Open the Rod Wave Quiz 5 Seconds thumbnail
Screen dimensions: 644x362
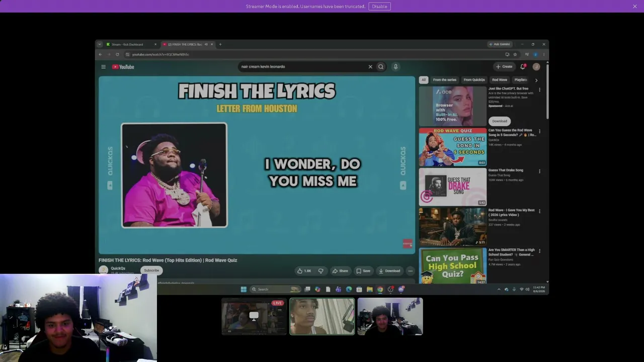pos(453,147)
